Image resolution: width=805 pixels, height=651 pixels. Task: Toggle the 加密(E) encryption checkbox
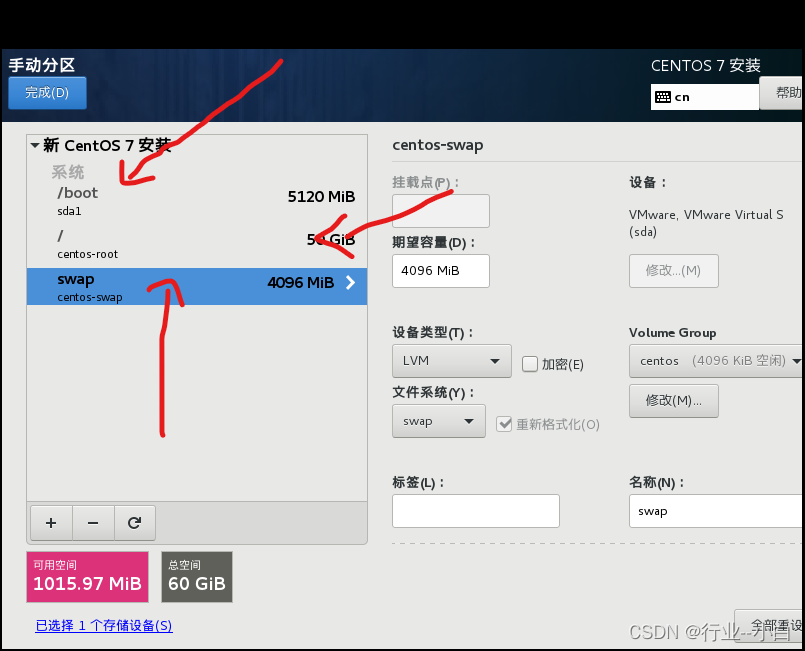point(529,364)
